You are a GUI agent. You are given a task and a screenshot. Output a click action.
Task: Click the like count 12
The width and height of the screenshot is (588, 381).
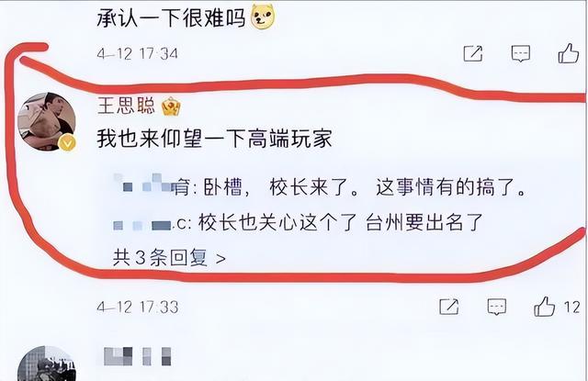(x=571, y=308)
